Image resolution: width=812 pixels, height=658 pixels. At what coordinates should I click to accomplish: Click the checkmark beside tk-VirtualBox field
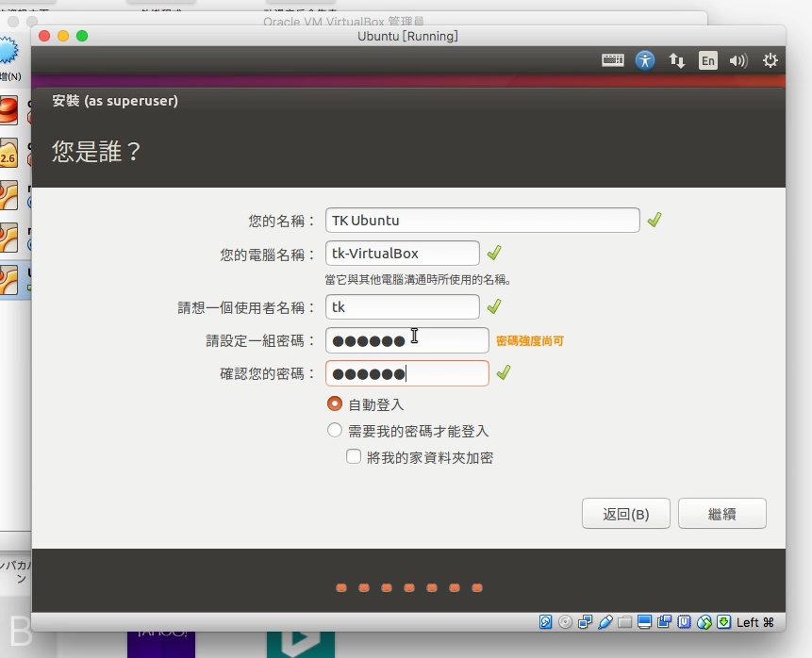pyautogui.click(x=494, y=253)
